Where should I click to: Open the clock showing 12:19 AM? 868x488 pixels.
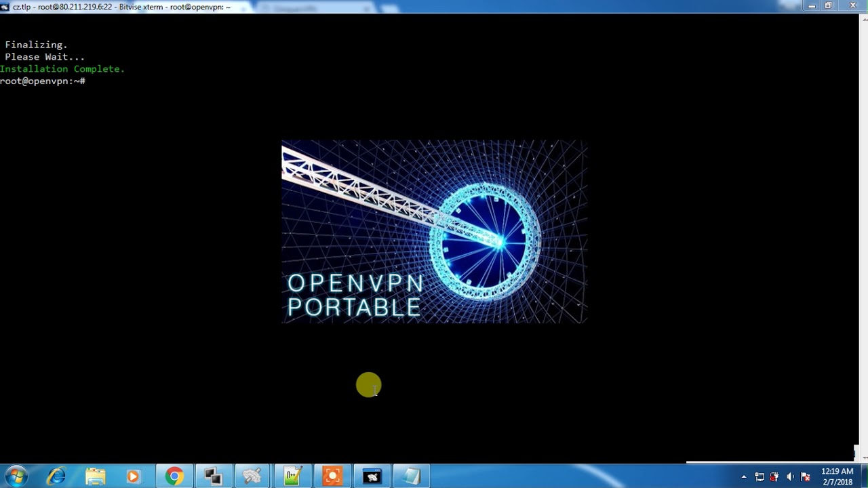tap(837, 476)
